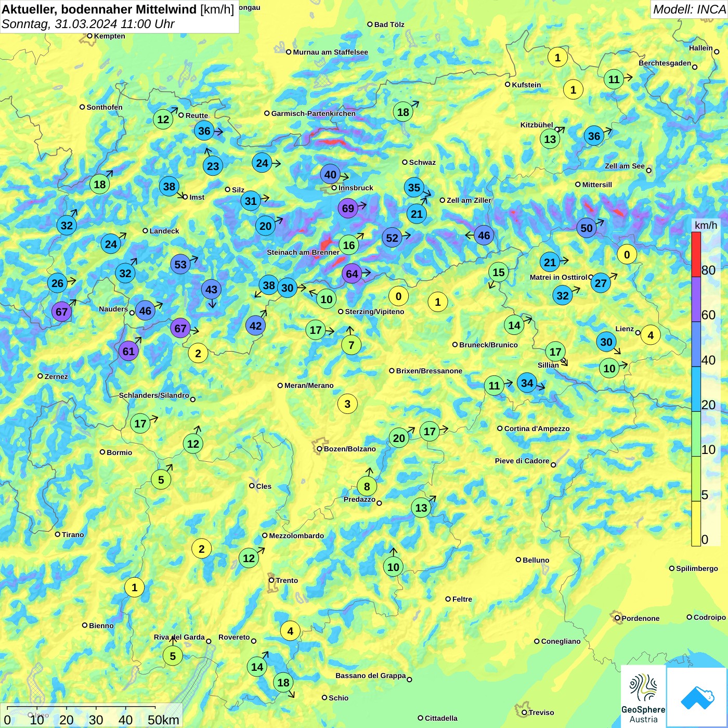
Task: Select the 26 km/h wind marker
Action: point(57,283)
